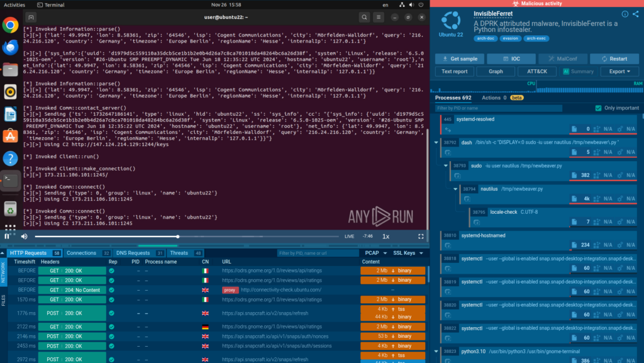Open the Export dropdown
This screenshot has height=363, width=644.
[x=619, y=72]
